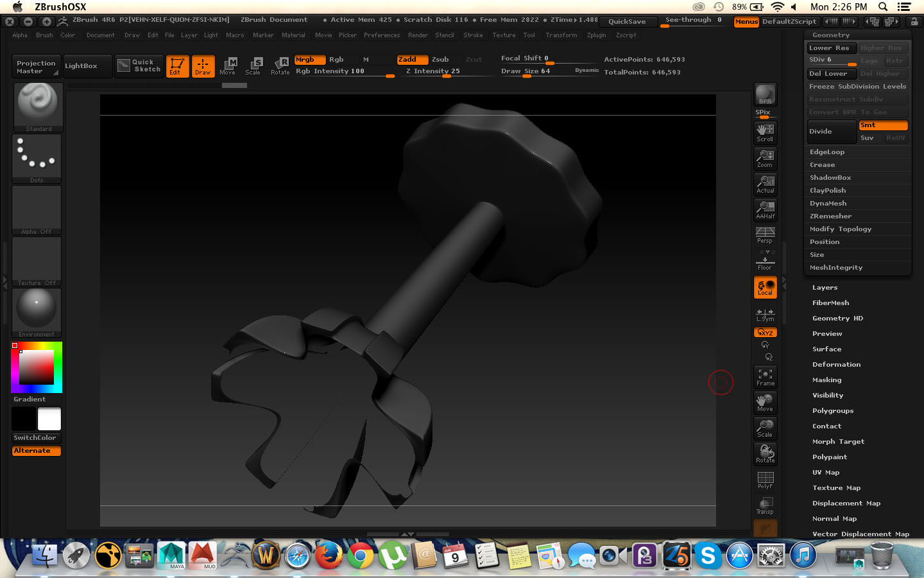Select the Scale transform tool in top shelf
Screen dimensions: 924x578
coord(253,66)
